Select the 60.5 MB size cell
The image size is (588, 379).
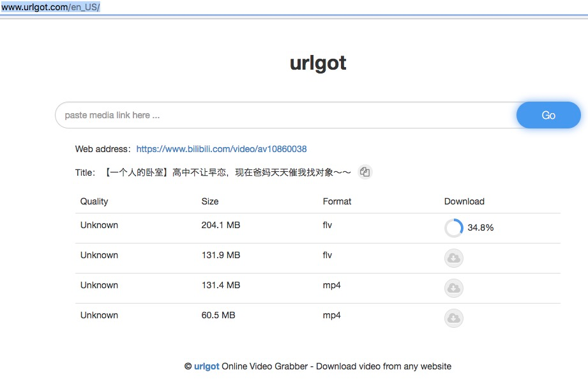tap(218, 315)
